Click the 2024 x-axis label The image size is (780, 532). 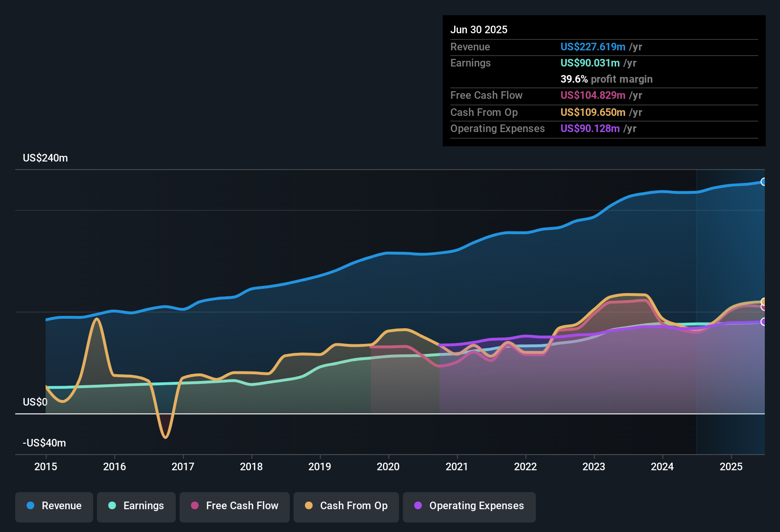point(662,466)
